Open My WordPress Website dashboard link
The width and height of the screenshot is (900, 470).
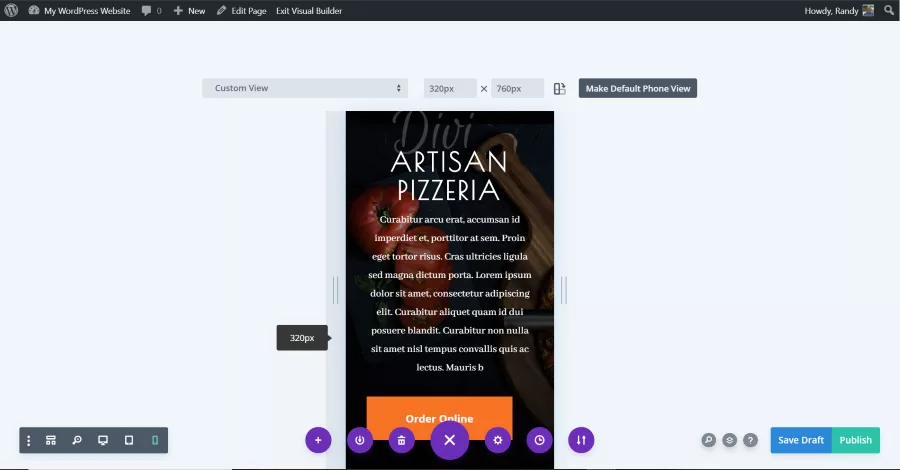(80, 10)
